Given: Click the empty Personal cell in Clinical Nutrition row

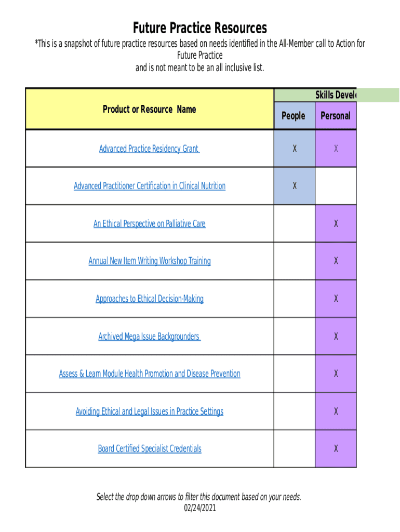Looking at the screenshot, I should click(x=336, y=186).
